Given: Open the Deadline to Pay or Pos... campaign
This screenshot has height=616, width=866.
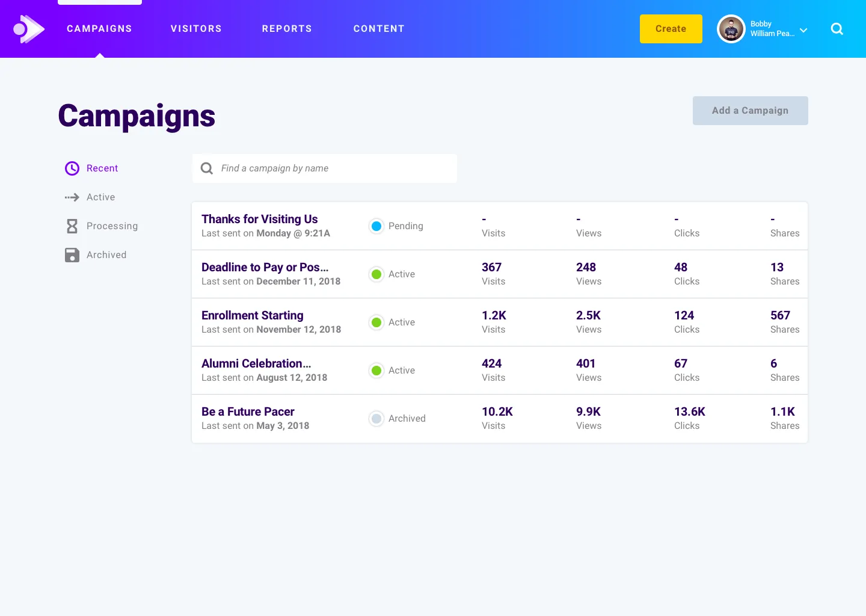Looking at the screenshot, I should point(265,267).
